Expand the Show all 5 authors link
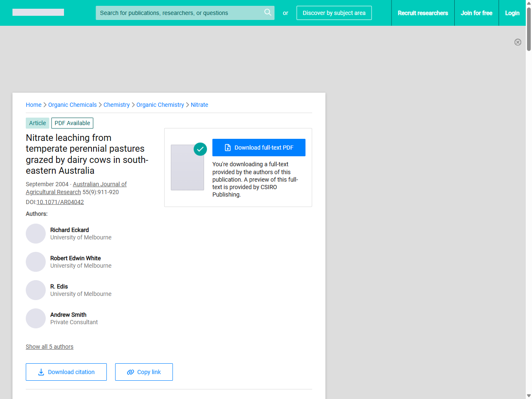532x399 pixels. [x=49, y=347]
